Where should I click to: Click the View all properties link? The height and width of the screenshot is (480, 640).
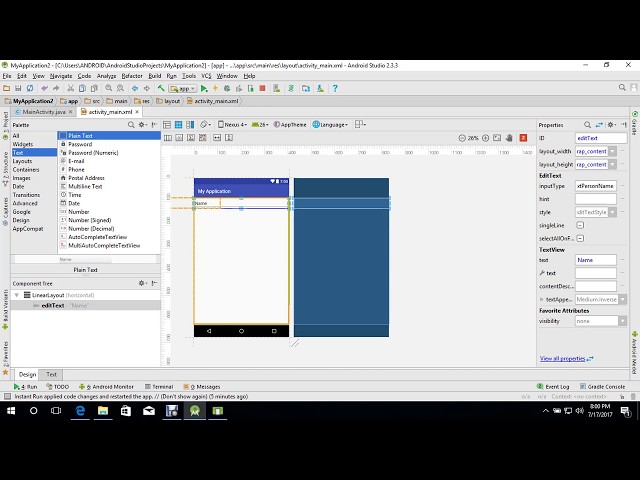coord(562,358)
